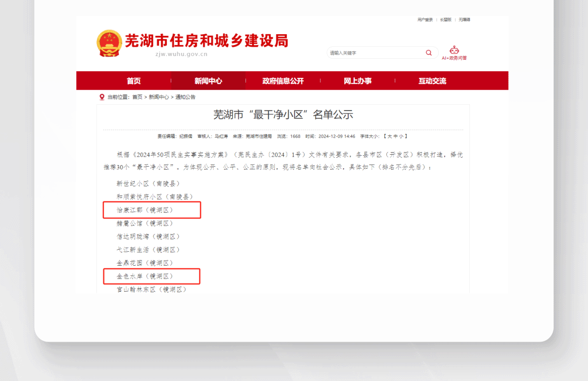
Task: Switch to 长辈版 mode
Action: 445,20
